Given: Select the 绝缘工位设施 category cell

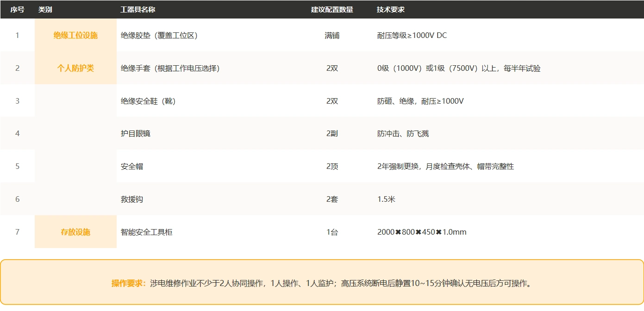Looking at the screenshot, I should point(75,35).
